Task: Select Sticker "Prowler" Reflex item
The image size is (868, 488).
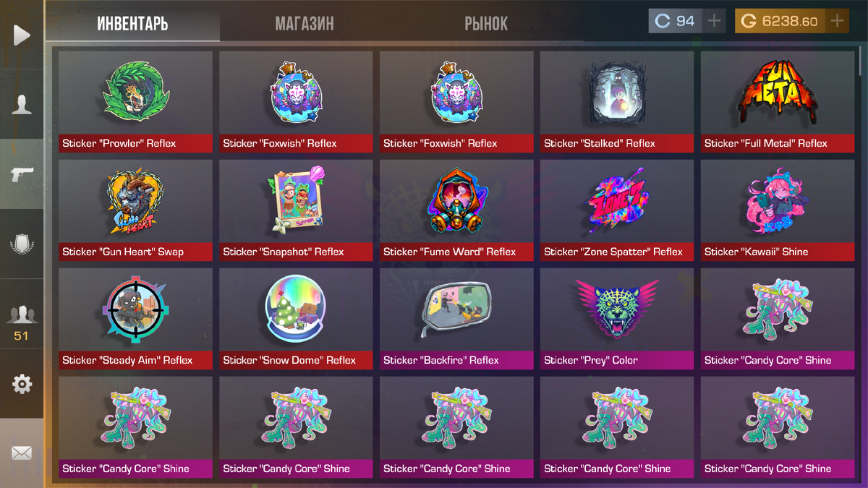Action: pyautogui.click(x=135, y=102)
